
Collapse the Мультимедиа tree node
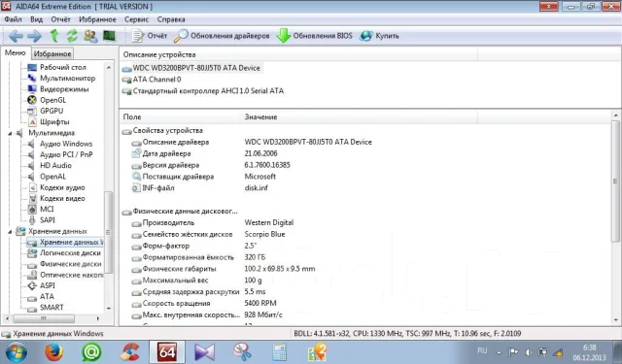click(10, 134)
